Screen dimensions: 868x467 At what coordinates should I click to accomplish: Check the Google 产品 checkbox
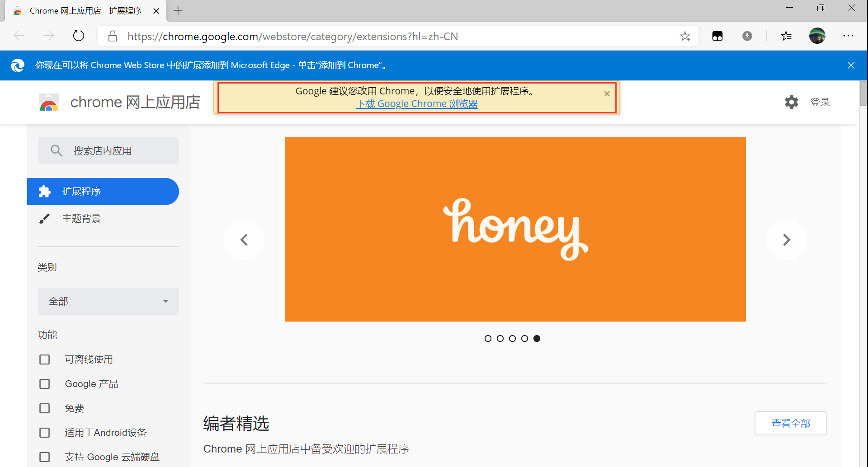pos(45,384)
